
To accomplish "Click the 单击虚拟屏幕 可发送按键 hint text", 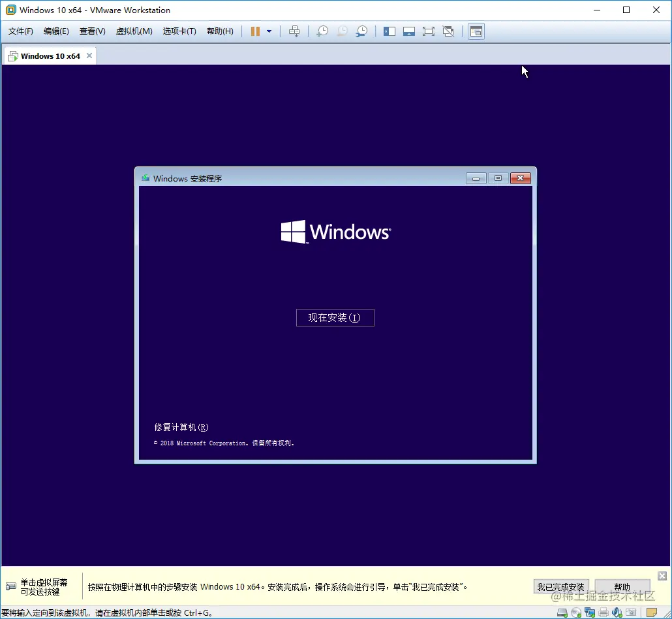I will 44,587.
